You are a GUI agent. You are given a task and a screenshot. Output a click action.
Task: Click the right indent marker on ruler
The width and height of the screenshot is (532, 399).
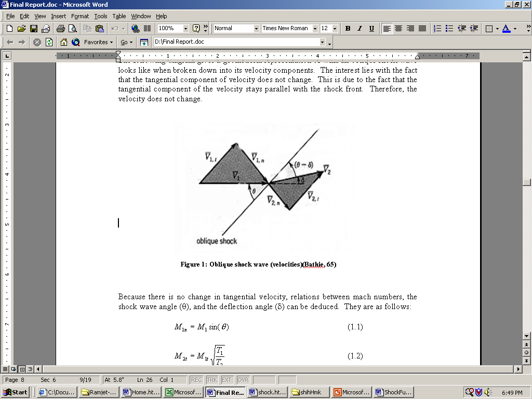(417, 57)
